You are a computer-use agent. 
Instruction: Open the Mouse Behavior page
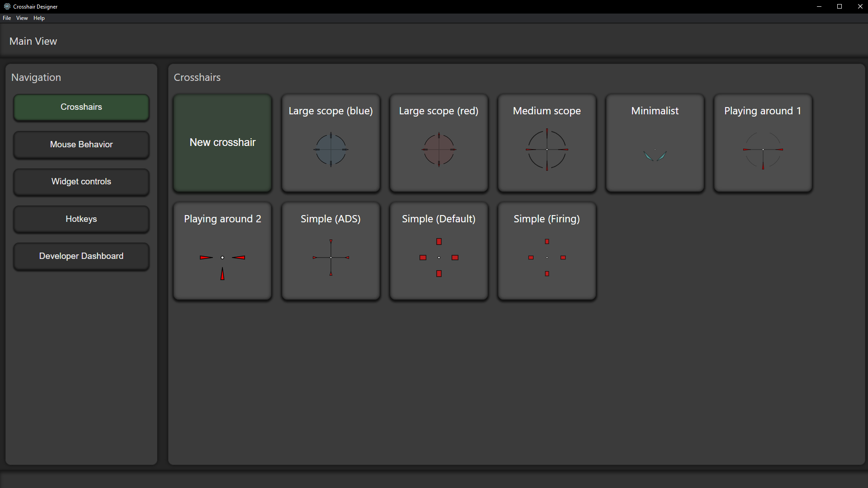pyautogui.click(x=81, y=145)
